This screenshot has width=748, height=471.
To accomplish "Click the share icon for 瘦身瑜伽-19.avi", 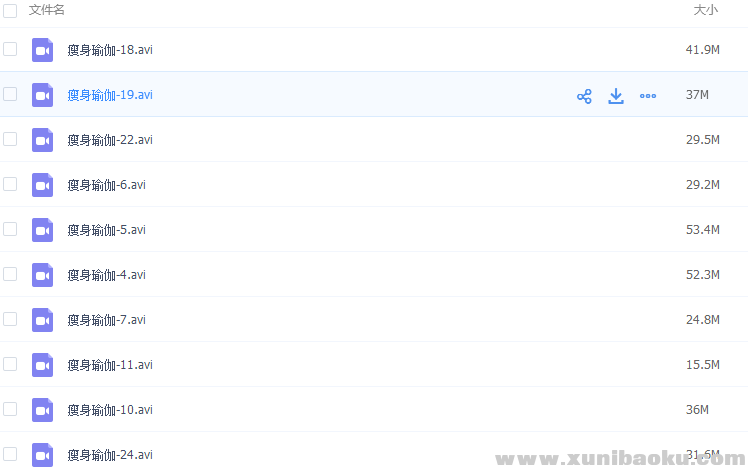I will click(584, 96).
